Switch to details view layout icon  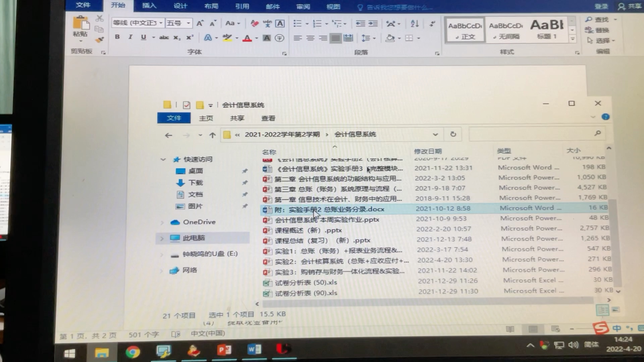click(x=602, y=310)
